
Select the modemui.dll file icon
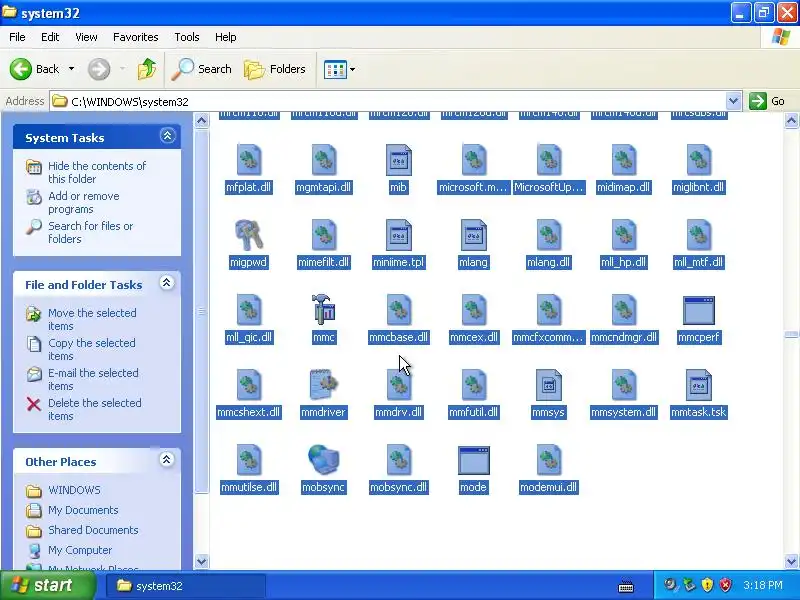click(x=548, y=460)
